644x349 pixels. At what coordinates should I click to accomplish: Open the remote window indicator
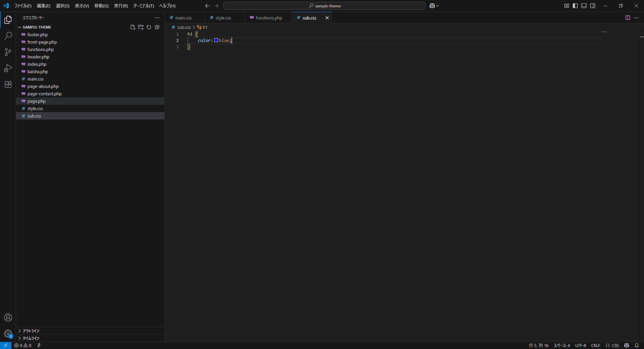click(x=6, y=345)
